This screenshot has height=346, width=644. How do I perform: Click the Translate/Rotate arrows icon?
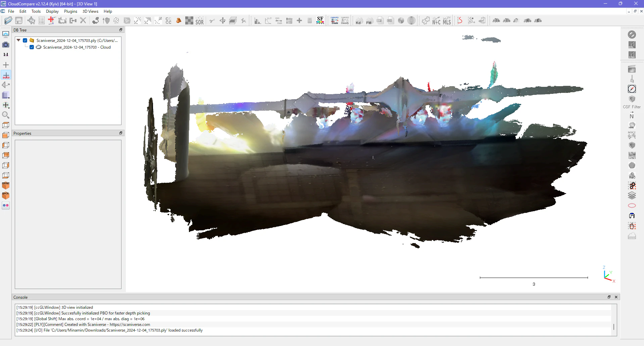pyautogui.click(x=222, y=21)
